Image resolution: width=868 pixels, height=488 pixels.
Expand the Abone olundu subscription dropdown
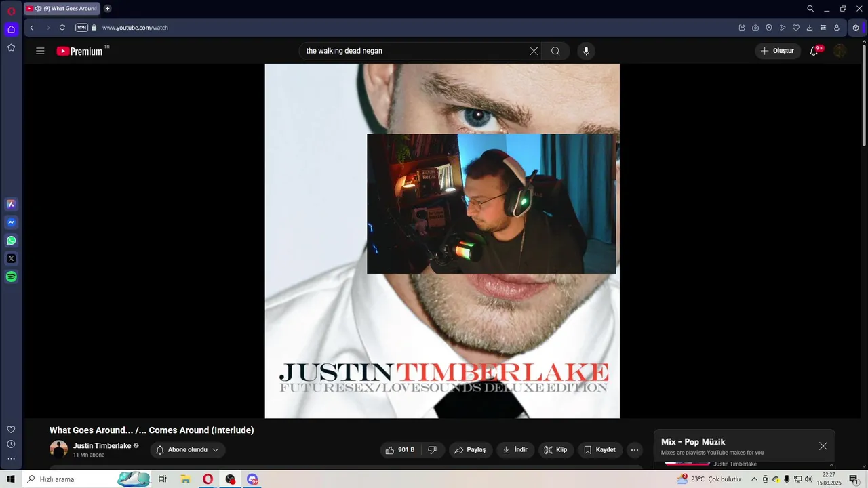pyautogui.click(x=188, y=449)
